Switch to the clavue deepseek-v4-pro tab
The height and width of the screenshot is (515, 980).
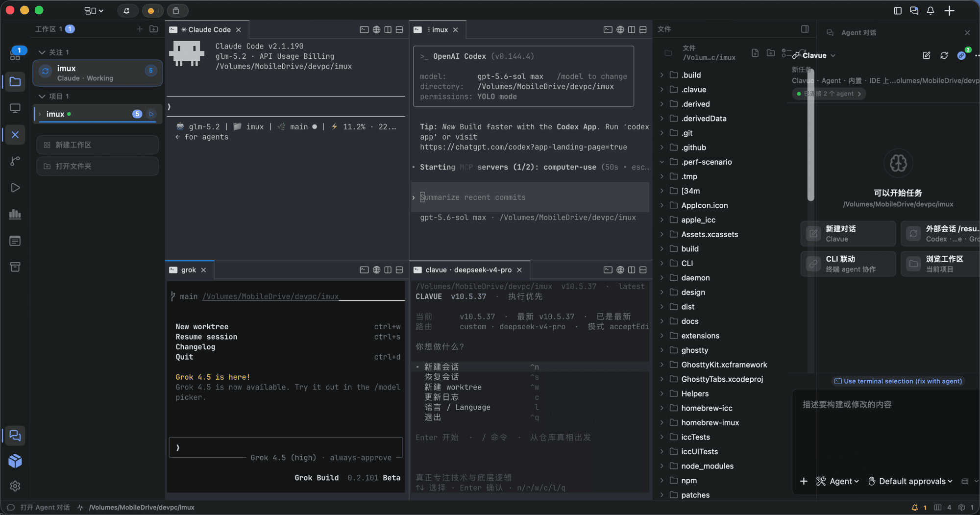[468, 270]
